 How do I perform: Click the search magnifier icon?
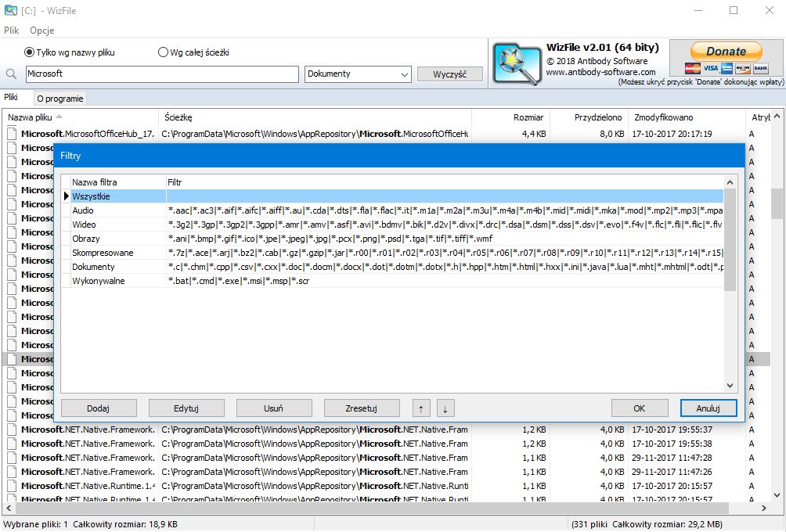pyautogui.click(x=11, y=74)
